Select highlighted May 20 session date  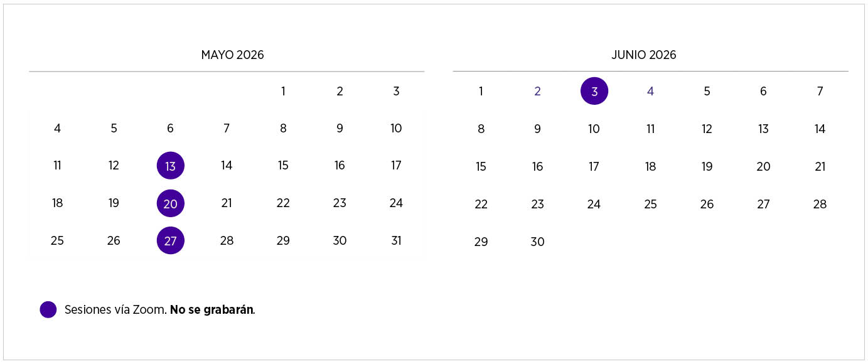[x=170, y=203]
